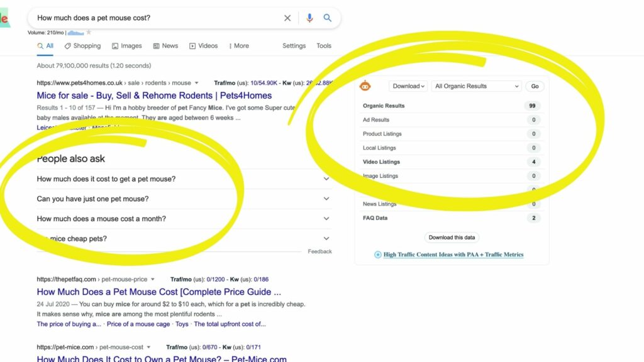Open 'How Much Does It Cost to Own a Pet Mouse' result

(162, 358)
